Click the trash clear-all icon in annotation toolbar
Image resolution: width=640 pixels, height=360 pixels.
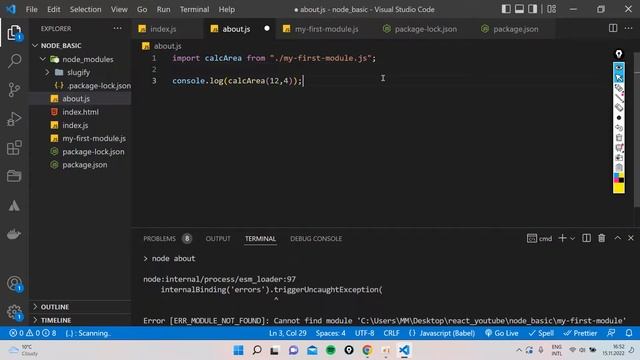tap(619, 138)
